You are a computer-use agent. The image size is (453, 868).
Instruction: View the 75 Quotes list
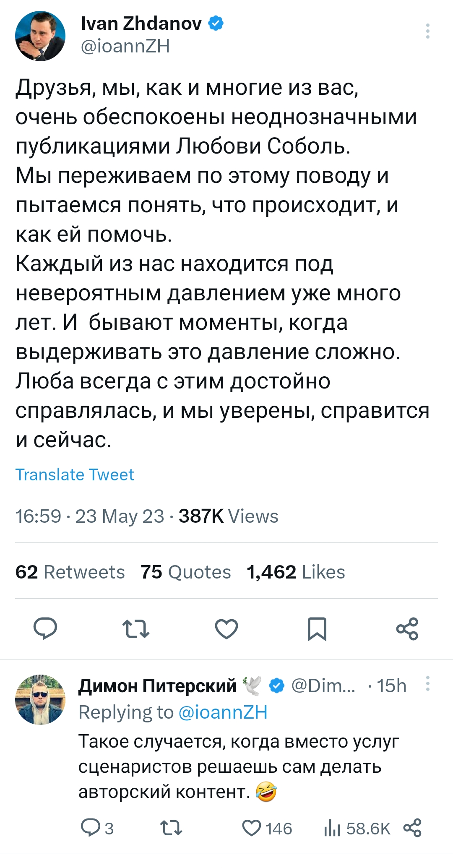point(185,572)
